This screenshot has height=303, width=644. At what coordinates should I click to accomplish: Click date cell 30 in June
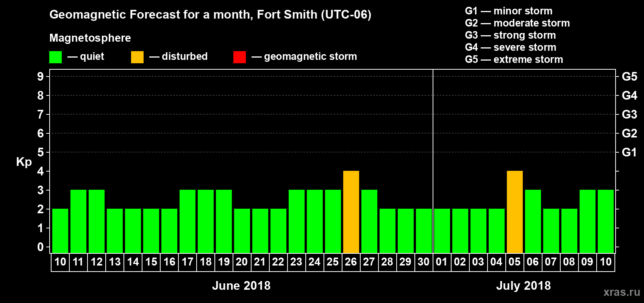[424, 262]
